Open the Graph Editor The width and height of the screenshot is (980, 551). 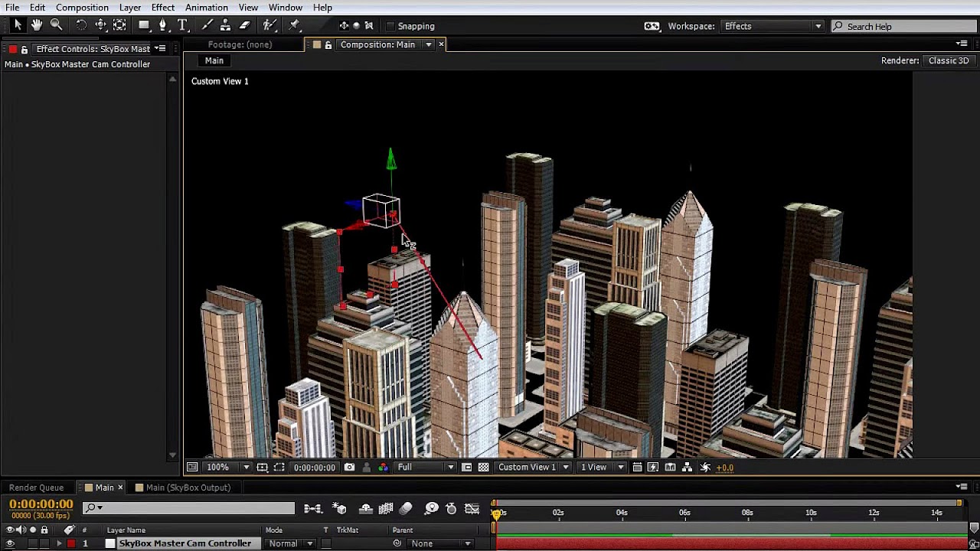click(472, 508)
